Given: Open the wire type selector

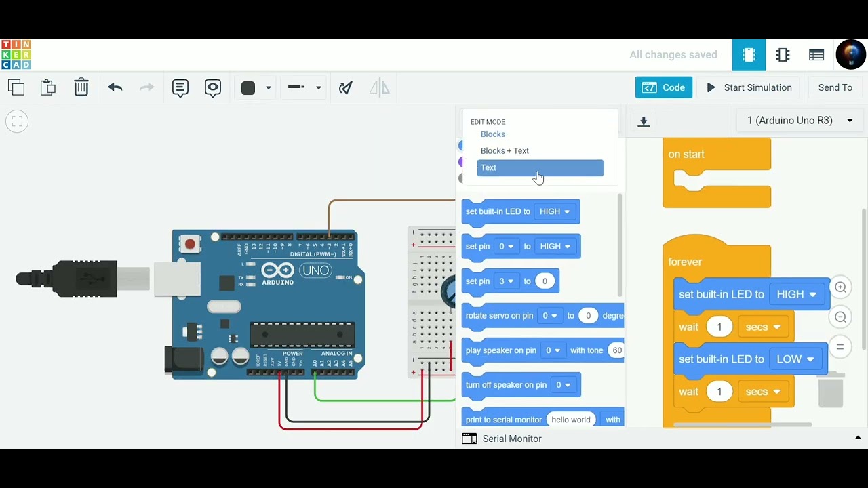Looking at the screenshot, I should (x=296, y=87).
